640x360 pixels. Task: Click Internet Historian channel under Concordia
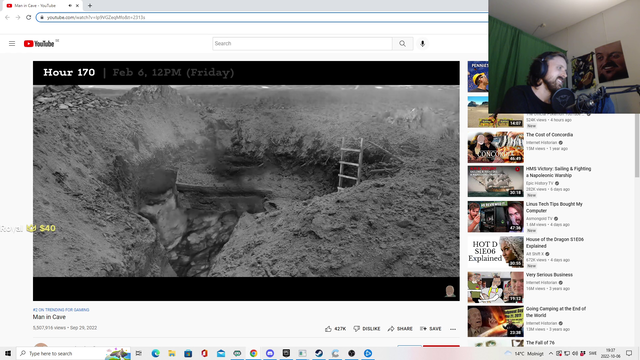(x=541, y=142)
